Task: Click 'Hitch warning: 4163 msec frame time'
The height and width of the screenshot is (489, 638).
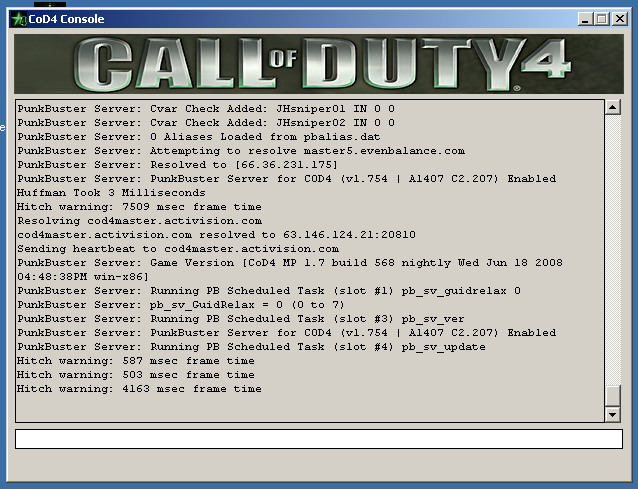Action: [139, 389]
